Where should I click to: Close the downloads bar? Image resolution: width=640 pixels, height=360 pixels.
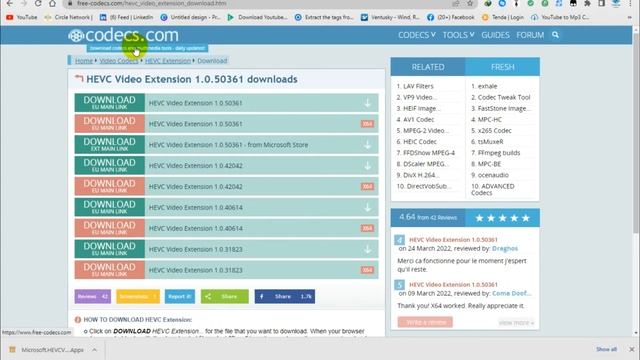pos(631,349)
